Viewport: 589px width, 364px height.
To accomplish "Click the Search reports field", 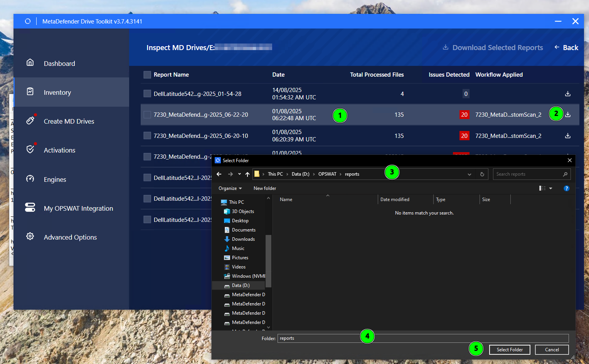I will (x=532, y=174).
